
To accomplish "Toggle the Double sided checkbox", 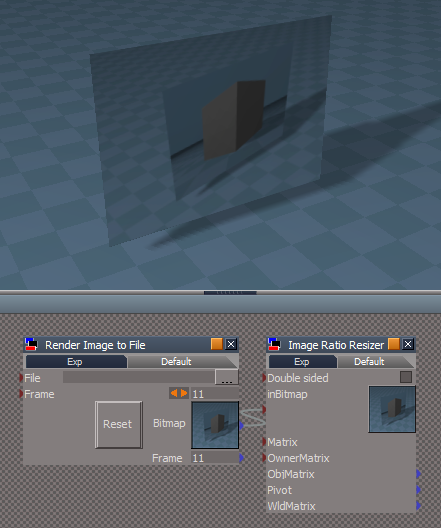I will pyautogui.click(x=406, y=377).
